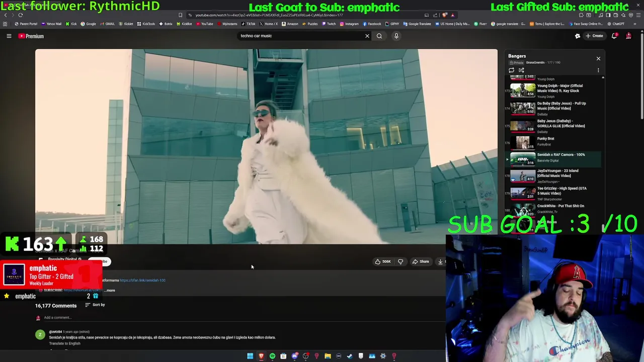644x362 pixels.
Task: Start voice search with the microphone
Action: coord(396,36)
